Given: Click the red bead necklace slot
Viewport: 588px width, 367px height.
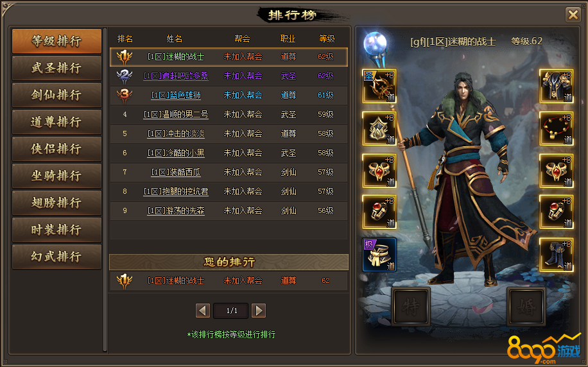Looking at the screenshot, I should [556, 128].
